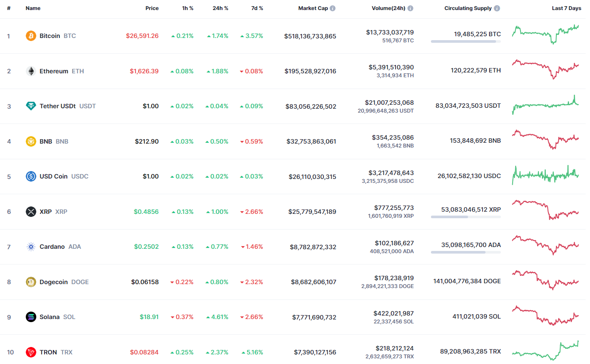This screenshot has height=364, width=590.
Task: Sort the table by Price column
Action: pyautogui.click(x=152, y=8)
